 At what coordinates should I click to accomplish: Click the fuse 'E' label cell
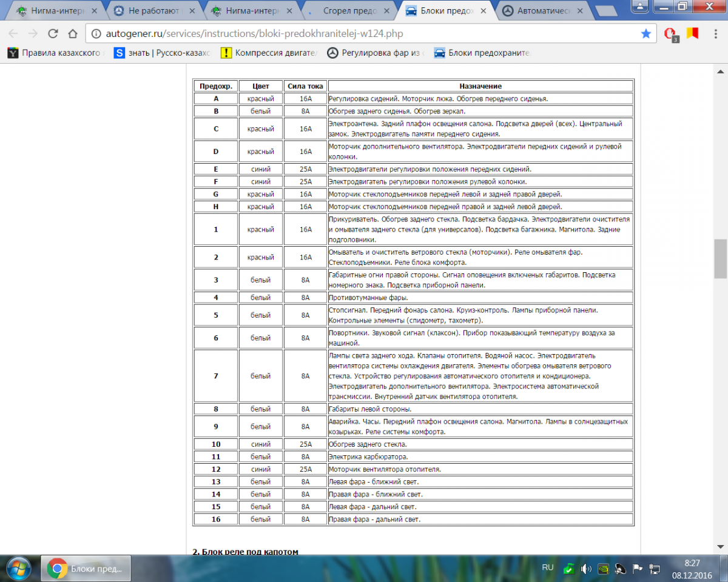tap(216, 169)
